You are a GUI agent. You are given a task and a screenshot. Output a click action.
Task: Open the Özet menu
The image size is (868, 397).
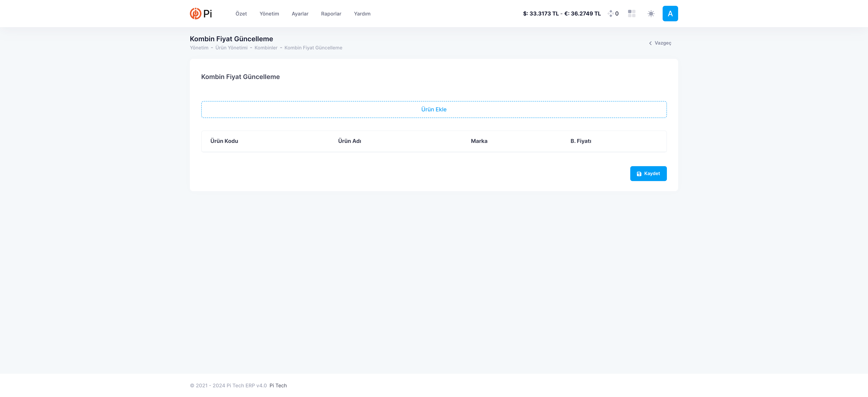pos(241,14)
